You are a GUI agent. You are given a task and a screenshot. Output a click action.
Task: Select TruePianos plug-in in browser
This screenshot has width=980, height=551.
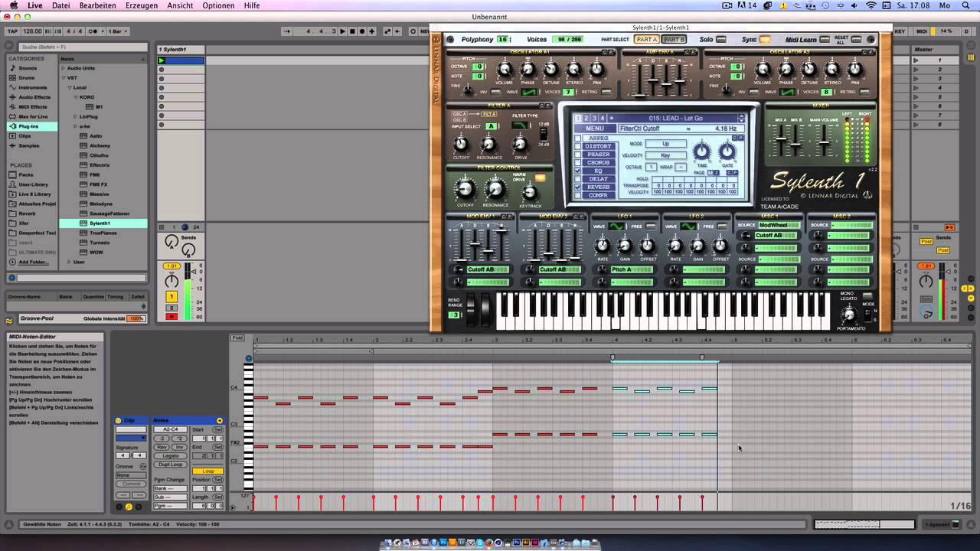coord(102,233)
